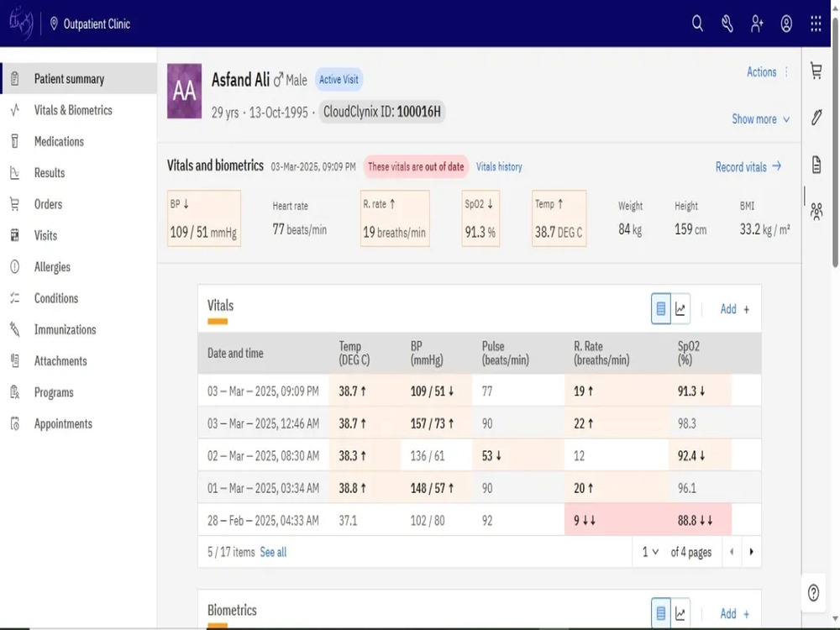Click the R. rate 19 breaths/min card

point(395,218)
